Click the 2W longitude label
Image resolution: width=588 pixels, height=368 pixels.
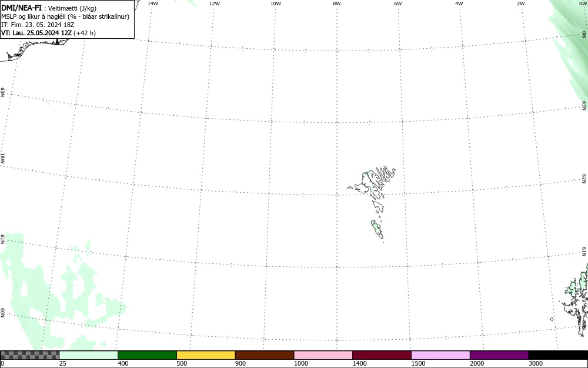[x=520, y=4]
